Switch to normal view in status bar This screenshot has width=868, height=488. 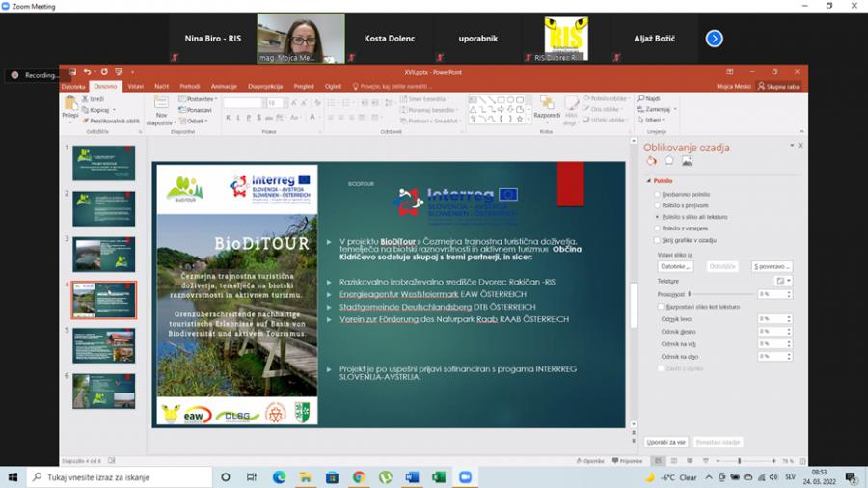pos(658,460)
